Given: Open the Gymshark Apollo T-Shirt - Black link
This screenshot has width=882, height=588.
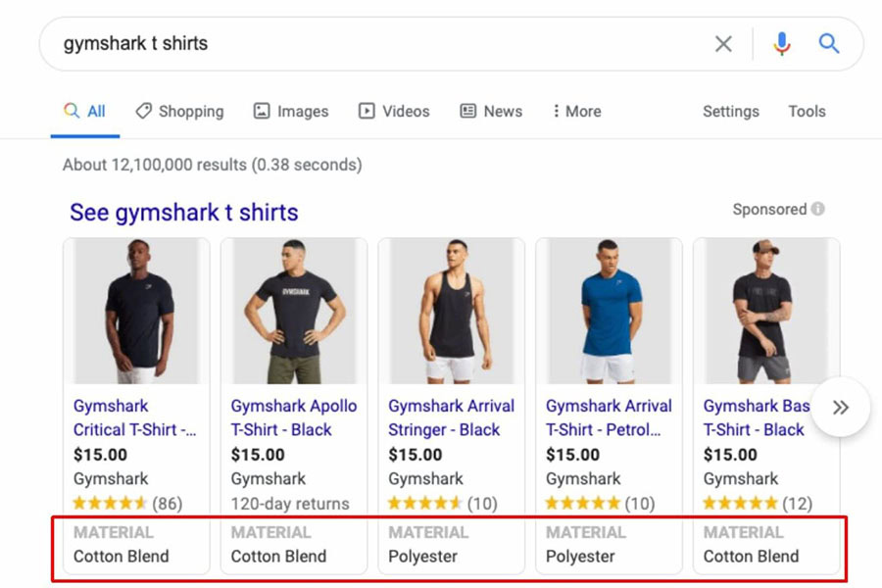Looking at the screenshot, I should tap(294, 417).
